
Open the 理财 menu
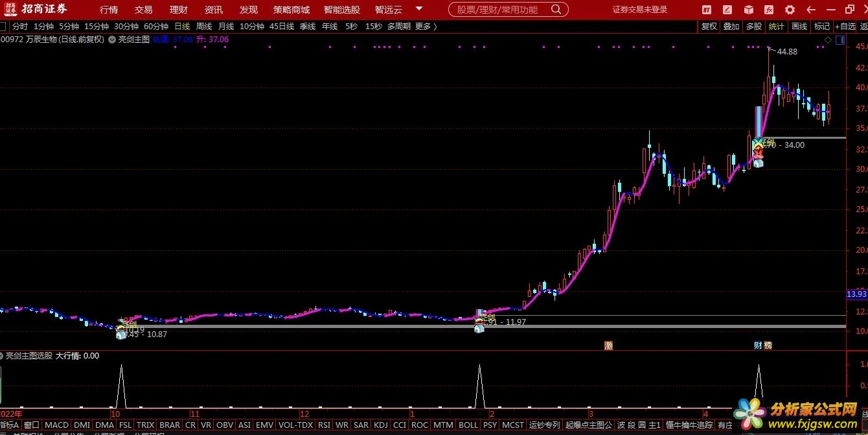pos(179,10)
